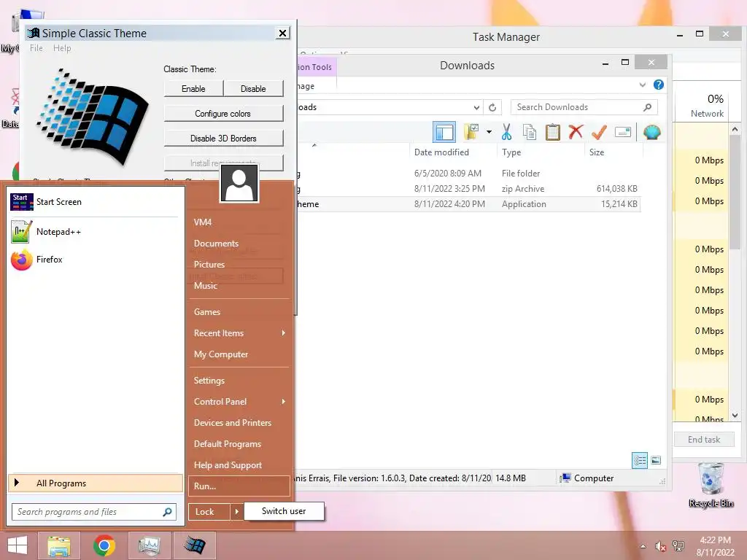Open the blue Help icon in Downloads
747x560 pixels.
[x=659, y=85]
